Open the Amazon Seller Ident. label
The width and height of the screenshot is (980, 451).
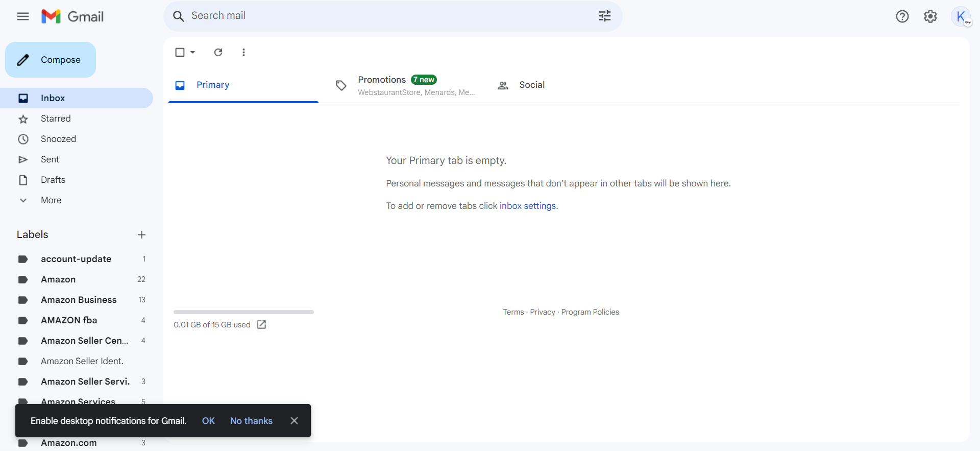(77, 361)
